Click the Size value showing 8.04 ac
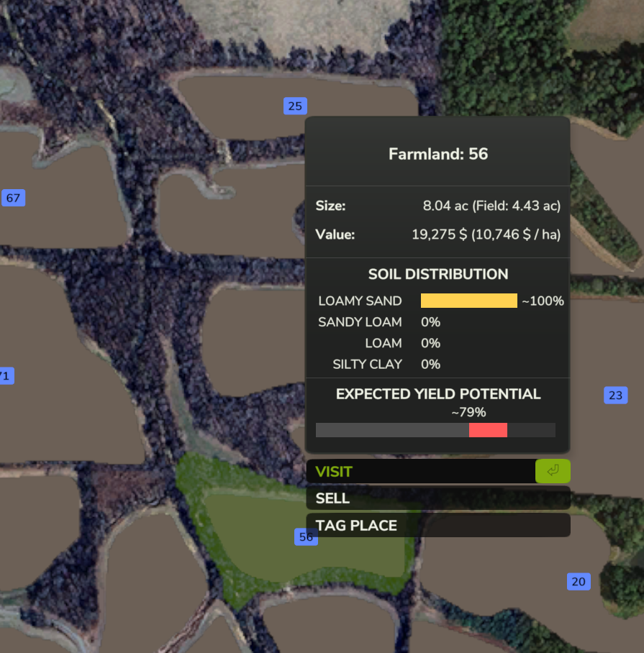The height and width of the screenshot is (653, 644). pyautogui.click(x=491, y=206)
